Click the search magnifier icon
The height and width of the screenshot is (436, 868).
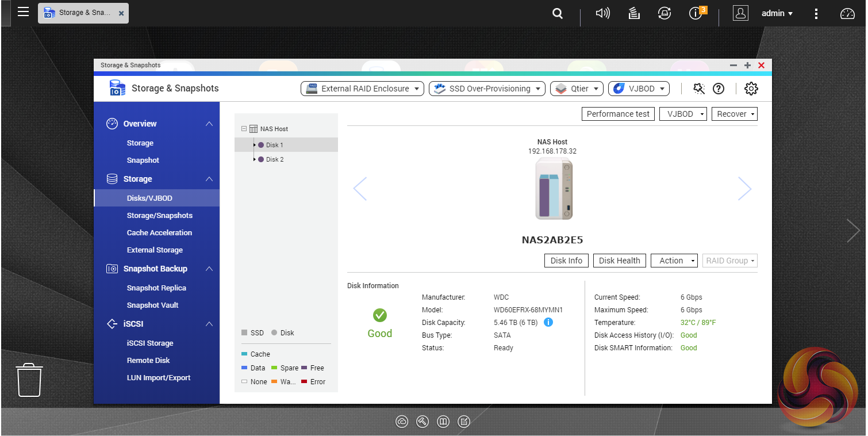pyautogui.click(x=557, y=13)
